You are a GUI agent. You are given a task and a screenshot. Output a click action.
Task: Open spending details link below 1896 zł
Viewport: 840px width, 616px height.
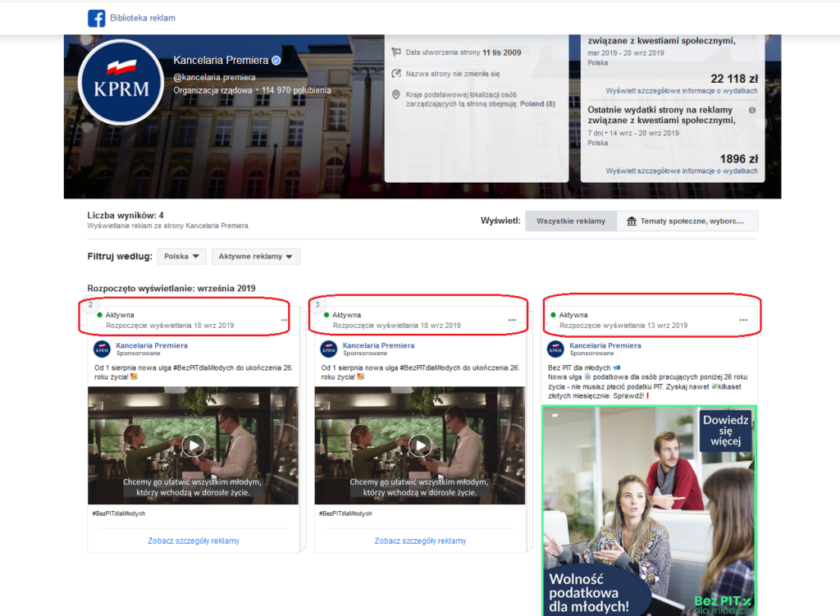pos(682,171)
